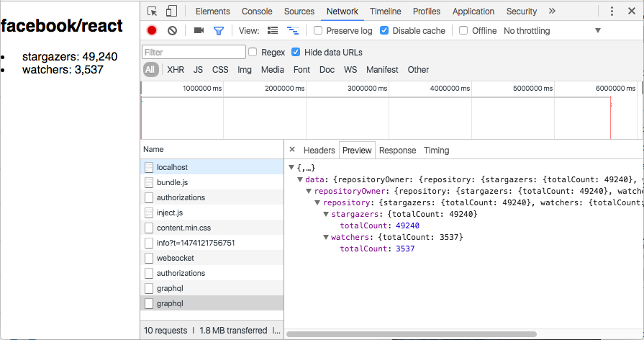644x340 pixels.
Task: Toggle capture screenshots camera icon
Action: click(199, 30)
